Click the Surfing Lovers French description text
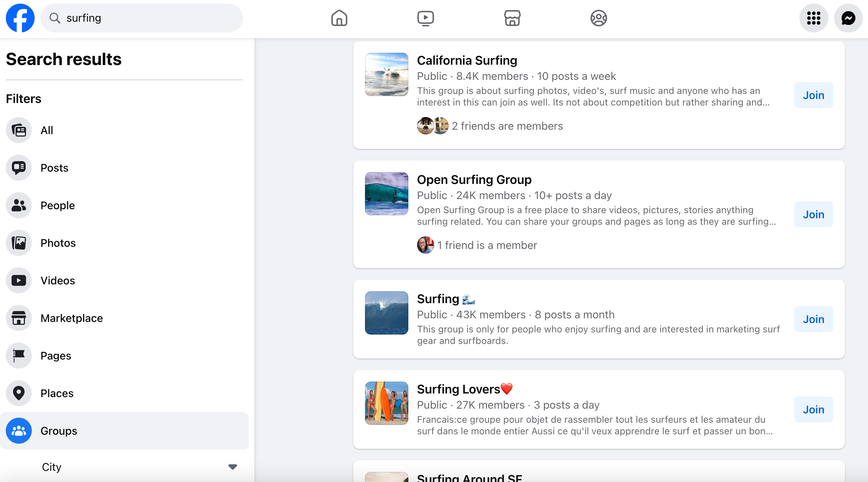The height and width of the screenshot is (482, 868). [x=595, y=425]
